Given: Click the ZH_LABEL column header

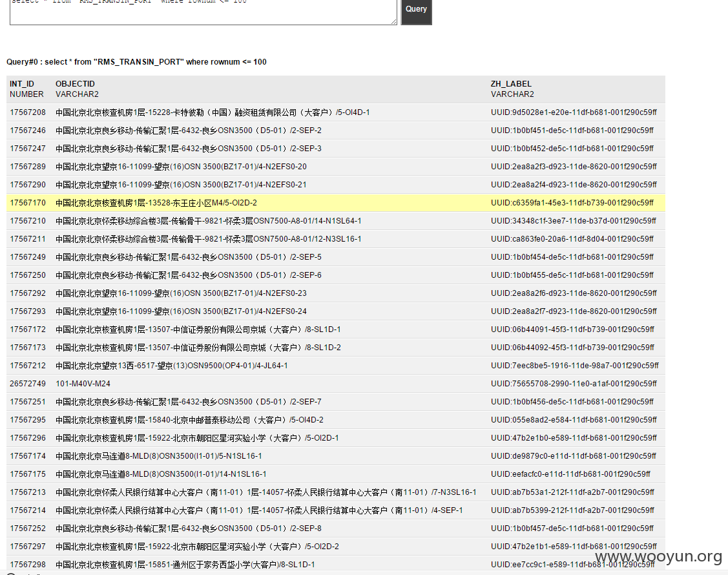Looking at the screenshot, I should [x=511, y=84].
